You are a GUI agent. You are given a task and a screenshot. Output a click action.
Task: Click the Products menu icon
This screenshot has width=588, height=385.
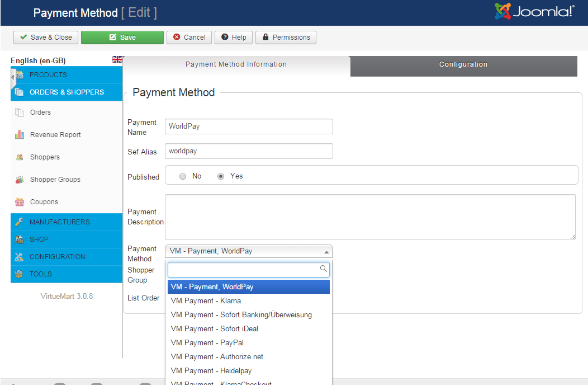coord(20,75)
